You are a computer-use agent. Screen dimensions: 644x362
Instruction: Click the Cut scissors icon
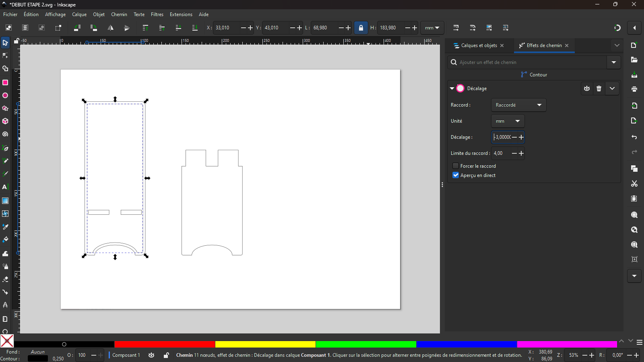coord(634,184)
